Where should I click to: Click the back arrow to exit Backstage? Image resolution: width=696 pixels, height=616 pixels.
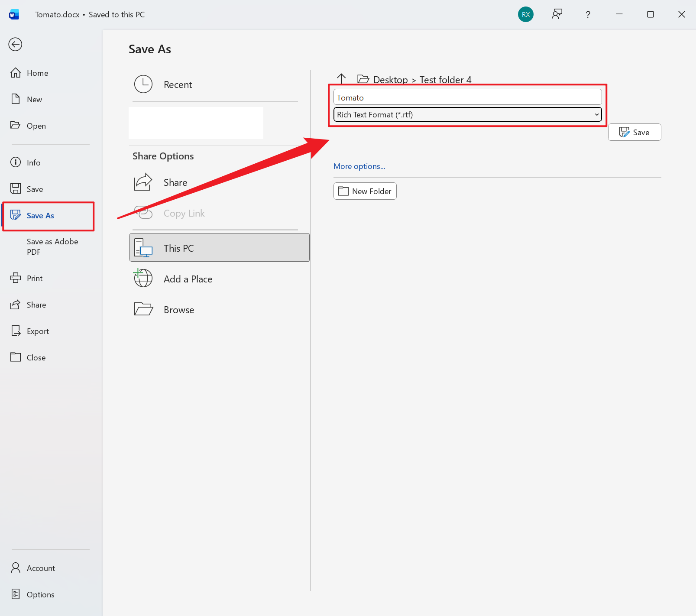pos(15,44)
